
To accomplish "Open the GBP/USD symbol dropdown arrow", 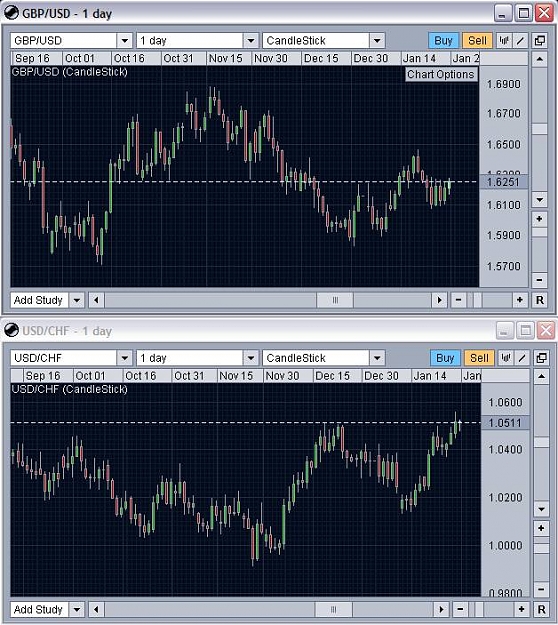I will coord(124,41).
